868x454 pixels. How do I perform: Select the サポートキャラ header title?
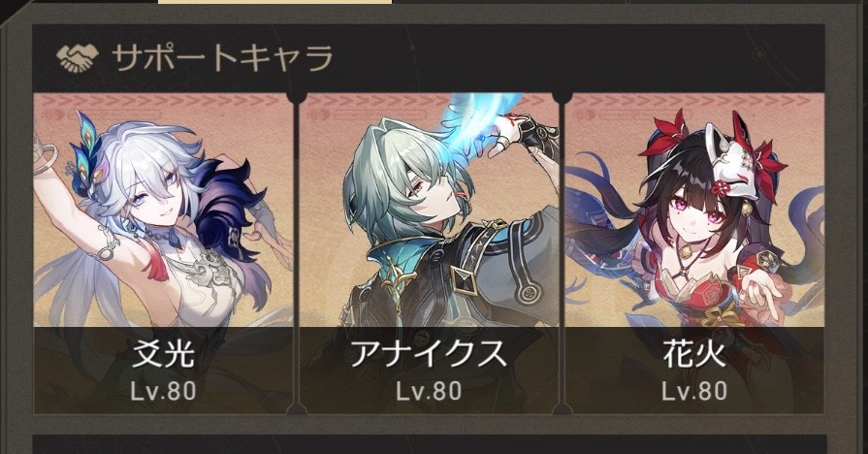[222, 57]
